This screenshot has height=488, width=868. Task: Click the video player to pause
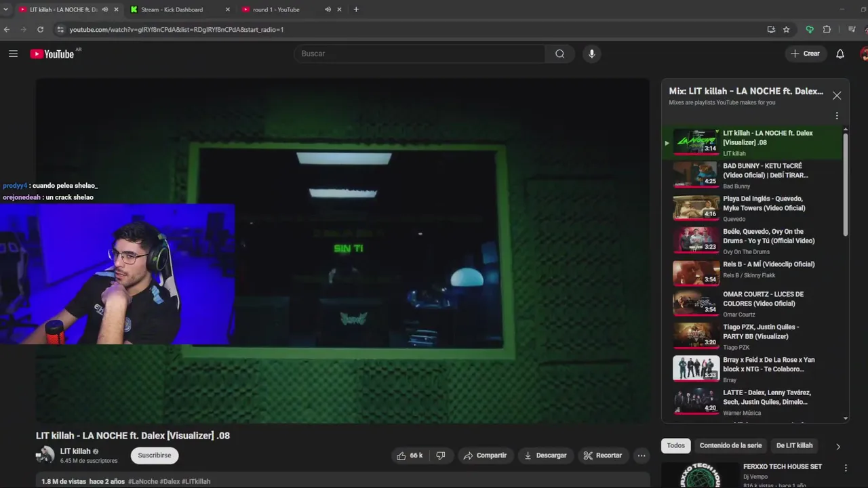[342, 251]
